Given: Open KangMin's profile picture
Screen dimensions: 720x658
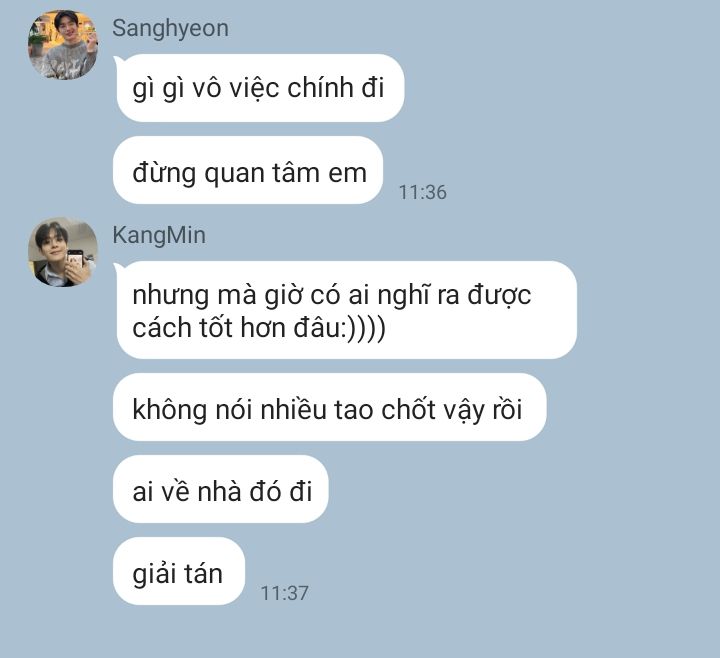Looking at the screenshot, I should pos(63,252).
